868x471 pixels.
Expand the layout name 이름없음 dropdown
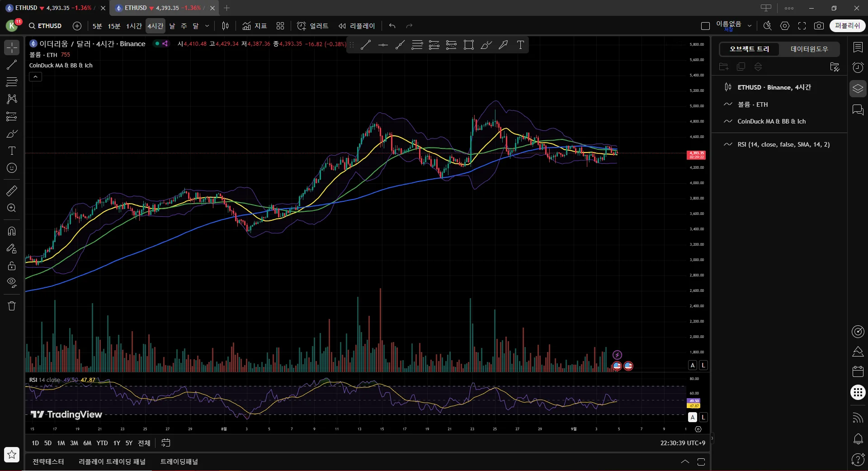750,26
